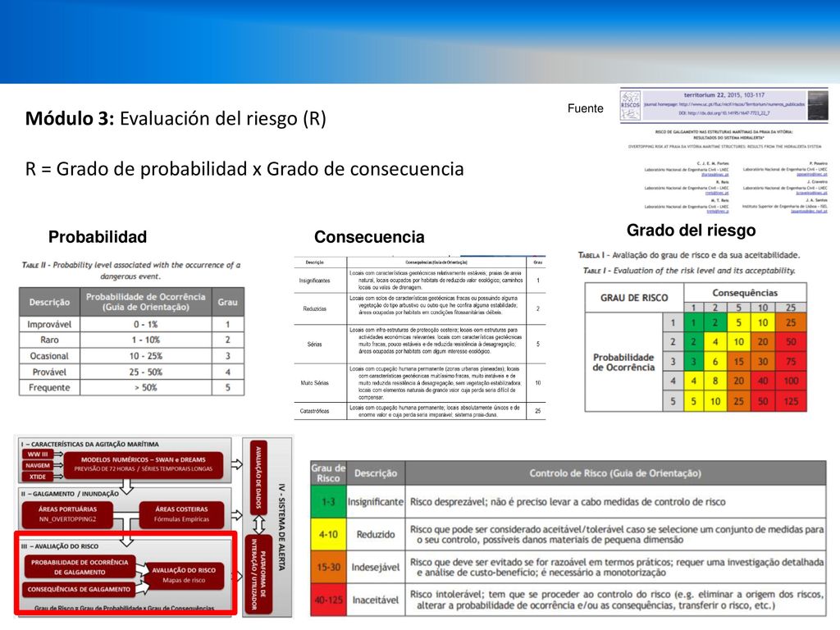Select the 'Ocasional' cell

pos(49,356)
